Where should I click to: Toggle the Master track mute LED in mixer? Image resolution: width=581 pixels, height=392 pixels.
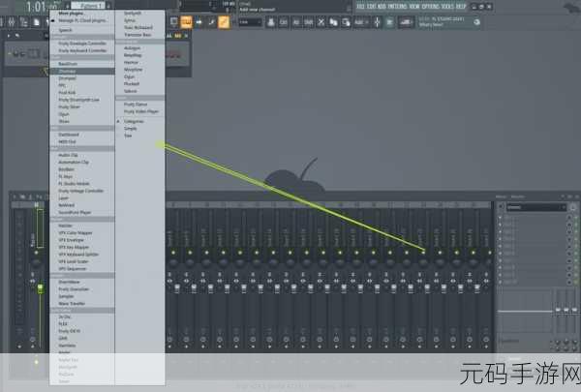point(36,253)
